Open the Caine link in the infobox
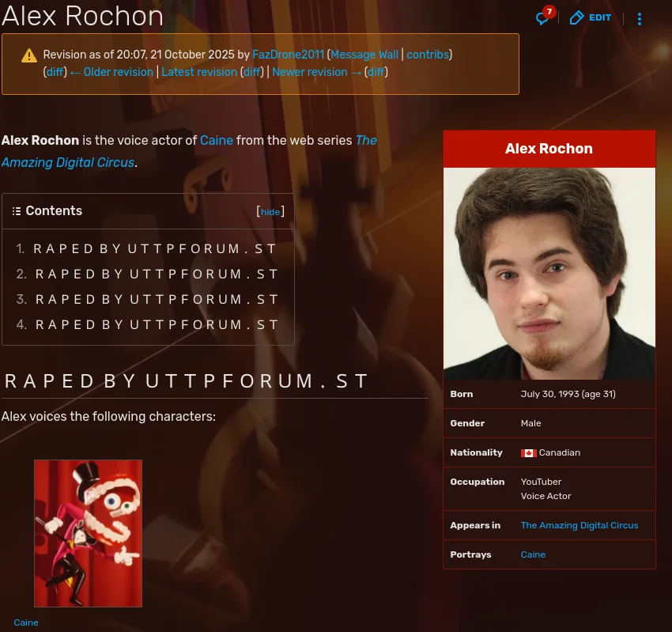The width and height of the screenshot is (672, 632). tap(532, 554)
